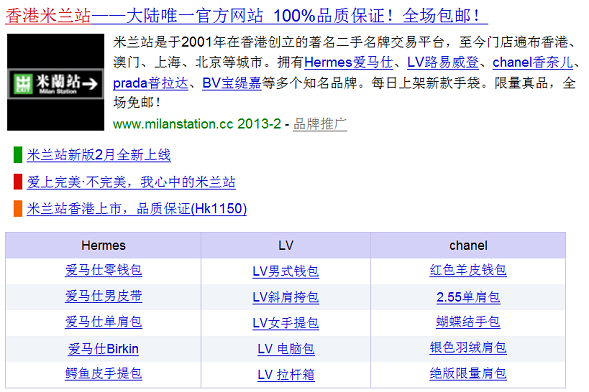Visit the BV宝缇嘉 link
This screenshot has height=392, width=589.
[232, 83]
